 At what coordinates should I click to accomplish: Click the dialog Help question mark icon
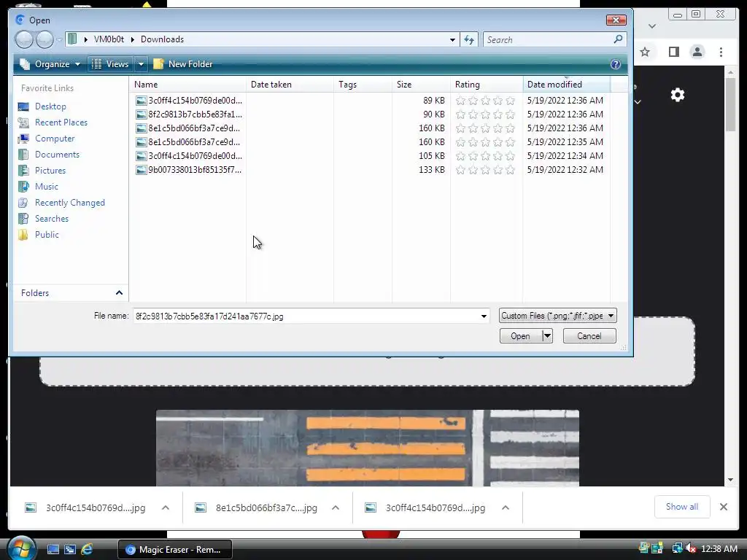(x=616, y=64)
